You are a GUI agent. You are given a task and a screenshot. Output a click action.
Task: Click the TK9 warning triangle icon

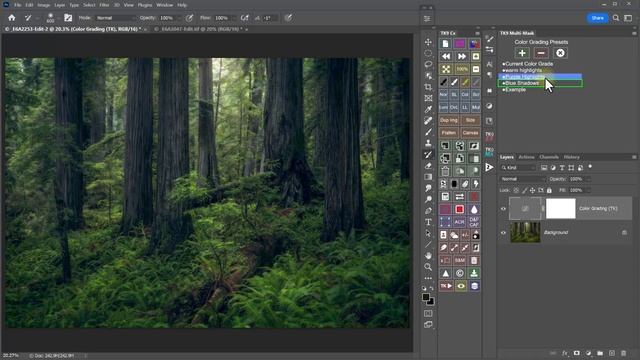[x=445, y=273]
